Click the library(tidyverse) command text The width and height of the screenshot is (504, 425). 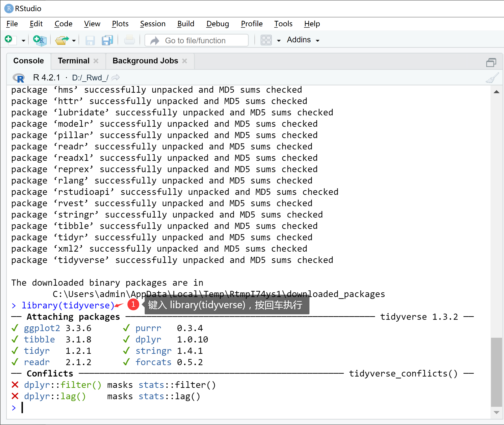tap(68, 305)
